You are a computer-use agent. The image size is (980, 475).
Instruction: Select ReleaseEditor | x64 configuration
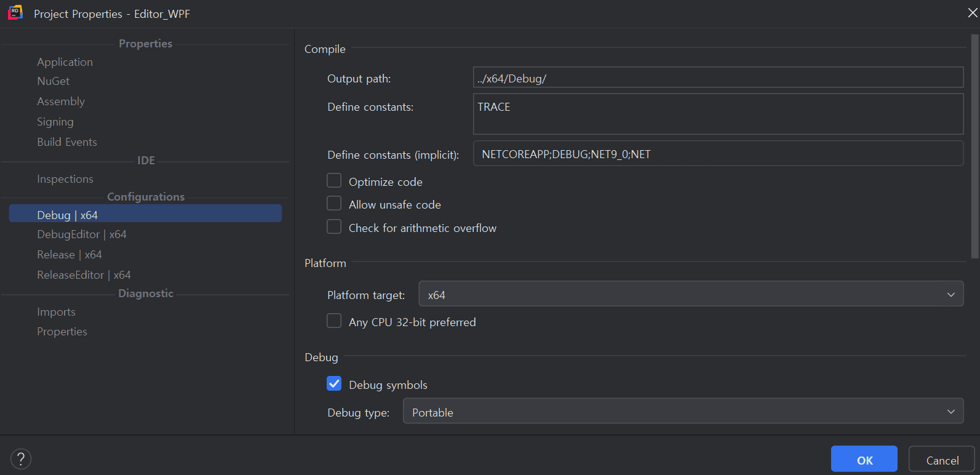[x=84, y=275]
